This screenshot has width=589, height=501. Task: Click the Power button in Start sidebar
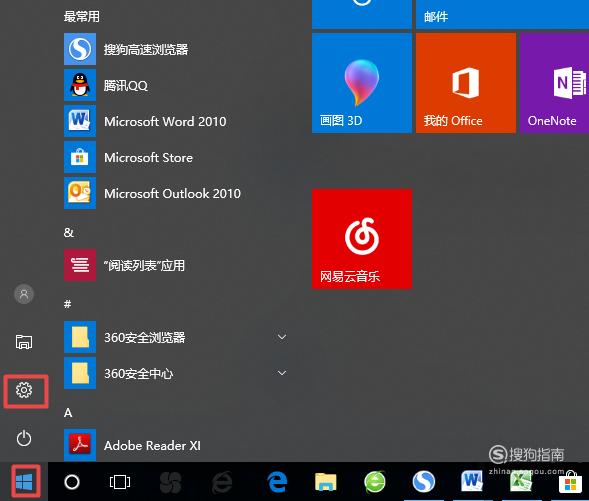[x=24, y=438]
